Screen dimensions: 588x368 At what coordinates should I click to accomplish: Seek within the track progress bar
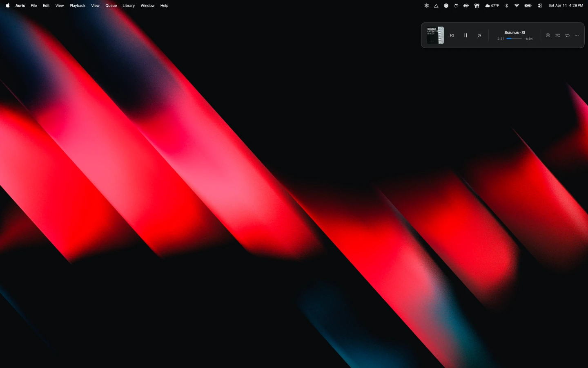click(x=514, y=39)
